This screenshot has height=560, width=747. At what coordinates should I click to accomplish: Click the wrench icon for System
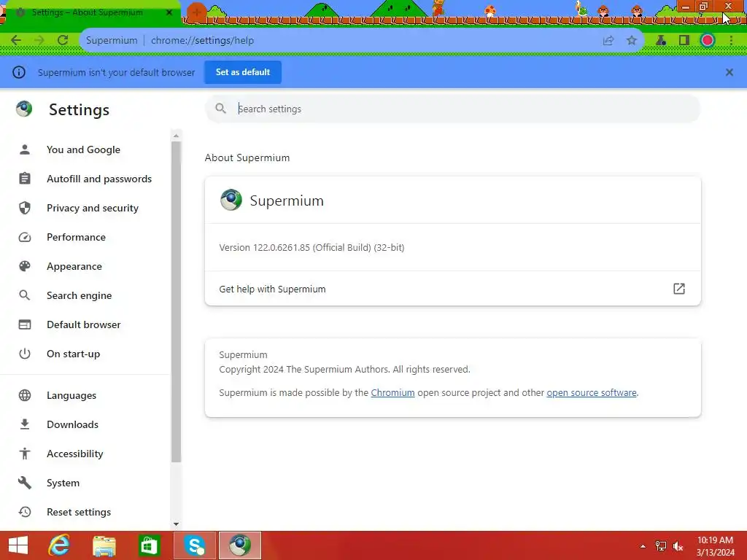click(25, 483)
